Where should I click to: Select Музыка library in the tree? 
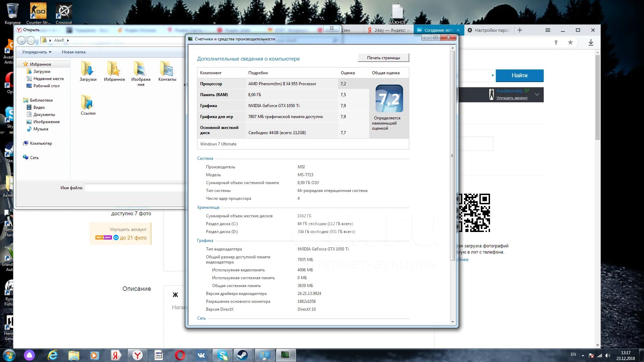pyautogui.click(x=41, y=129)
